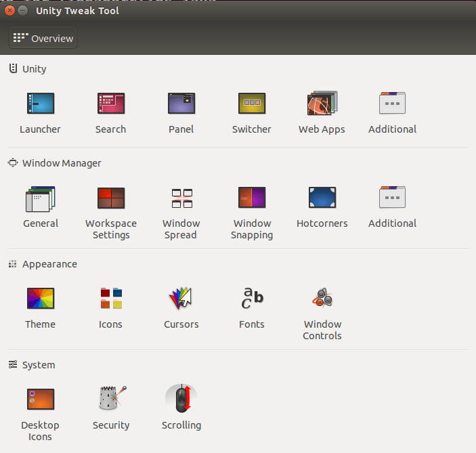Open the Web Apps settings
476x453 pixels.
tap(322, 104)
